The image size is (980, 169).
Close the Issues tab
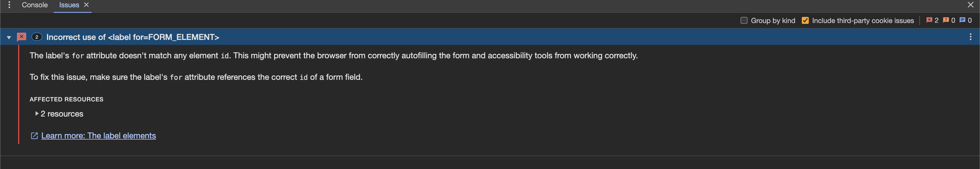[x=86, y=5]
